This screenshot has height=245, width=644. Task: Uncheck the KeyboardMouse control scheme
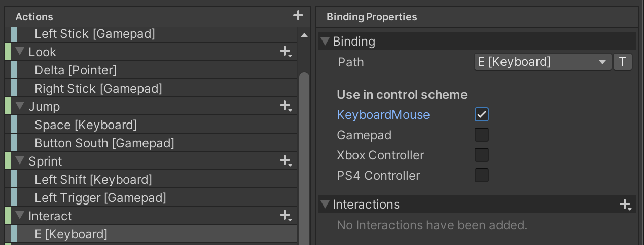tap(482, 114)
